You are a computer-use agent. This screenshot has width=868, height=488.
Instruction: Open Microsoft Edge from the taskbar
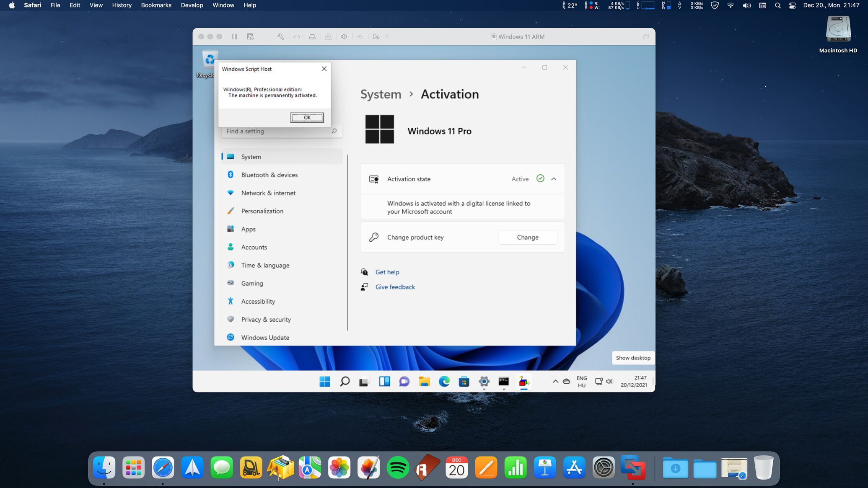click(x=444, y=382)
